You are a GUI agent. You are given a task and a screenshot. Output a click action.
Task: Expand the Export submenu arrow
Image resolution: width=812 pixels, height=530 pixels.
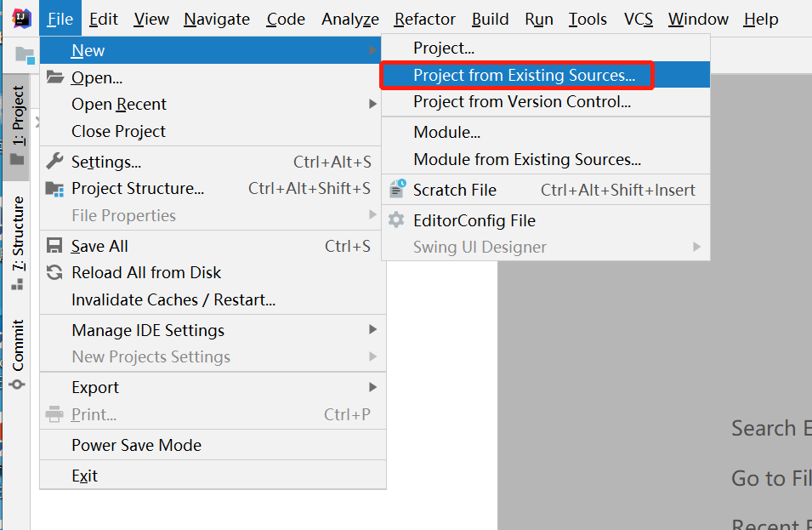coord(372,387)
